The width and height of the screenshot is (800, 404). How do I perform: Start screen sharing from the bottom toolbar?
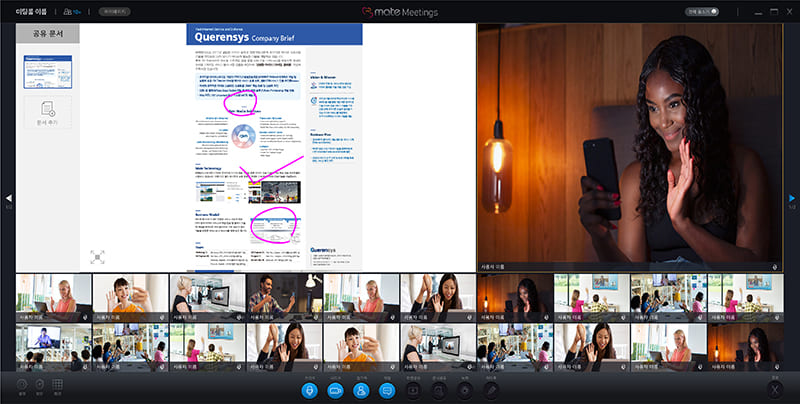[x=413, y=391]
